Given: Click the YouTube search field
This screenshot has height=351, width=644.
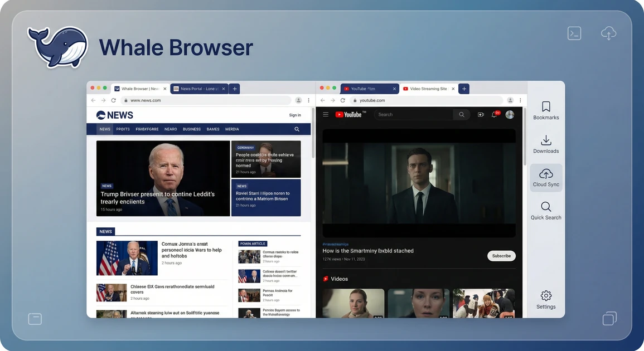Looking at the screenshot, I should [x=413, y=114].
